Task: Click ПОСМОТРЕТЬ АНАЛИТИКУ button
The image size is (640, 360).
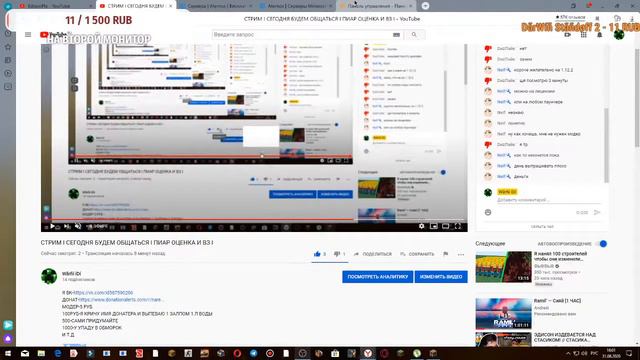Action: click(378, 277)
